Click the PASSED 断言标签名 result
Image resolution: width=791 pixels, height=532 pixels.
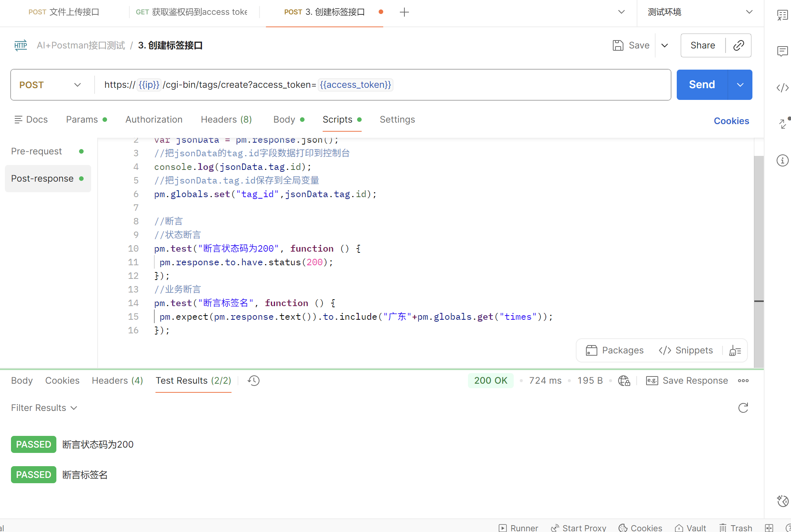coord(59,475)
